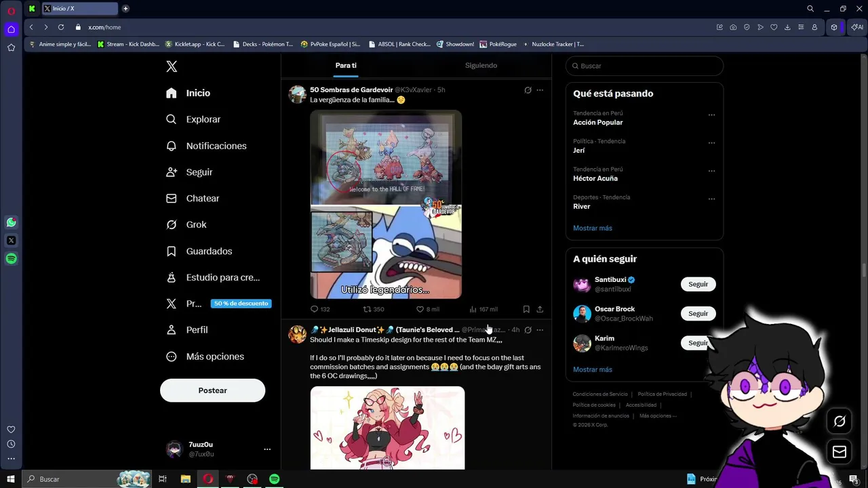868x488 pixels.
Task: Open Política de Privacidad link
Action: pyautogui.click(x=663, y=394)
